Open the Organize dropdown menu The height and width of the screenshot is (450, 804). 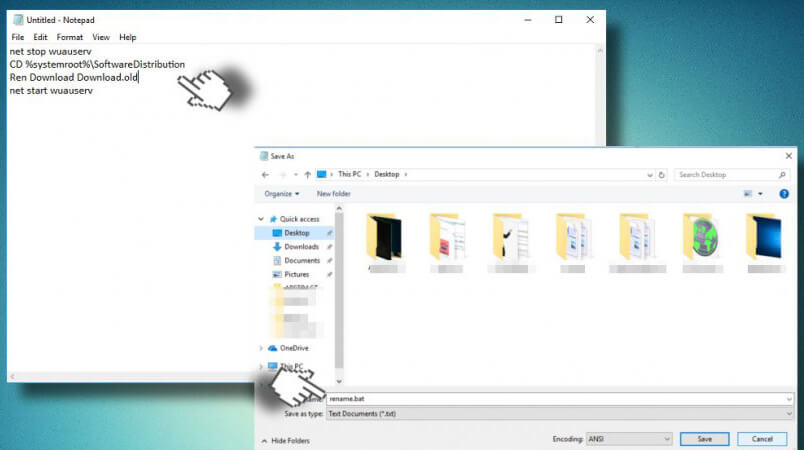tap(281, 193)
